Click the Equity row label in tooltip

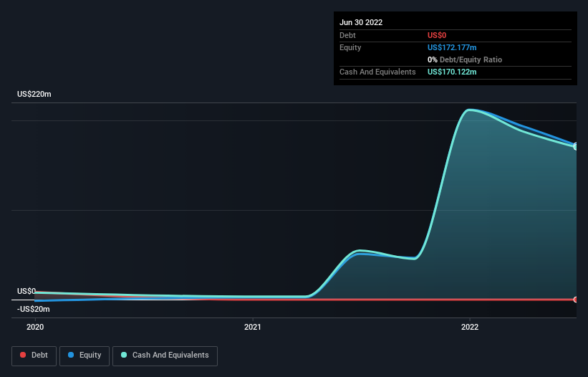pos(350,47)
